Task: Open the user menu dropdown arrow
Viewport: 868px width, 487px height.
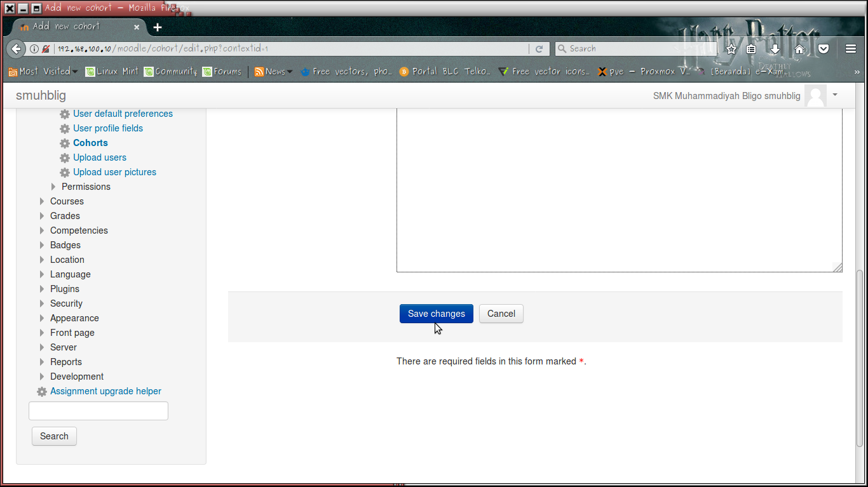Action: click(835, 95)
